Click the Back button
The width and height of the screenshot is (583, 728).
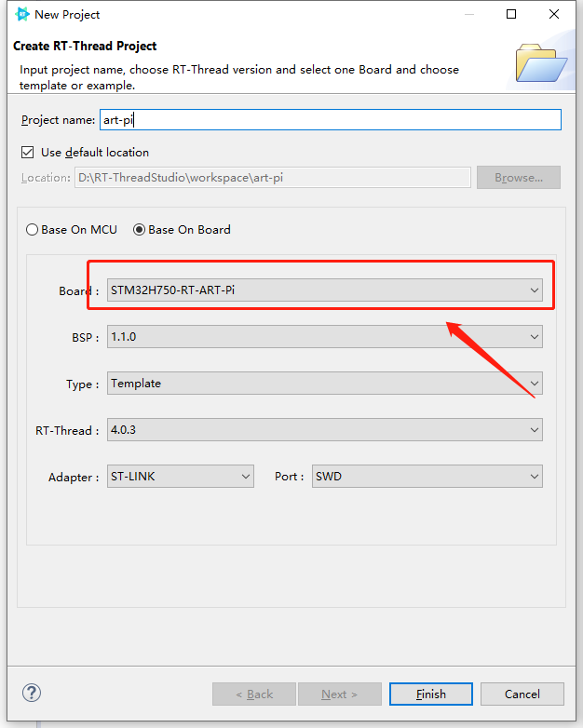254,694
